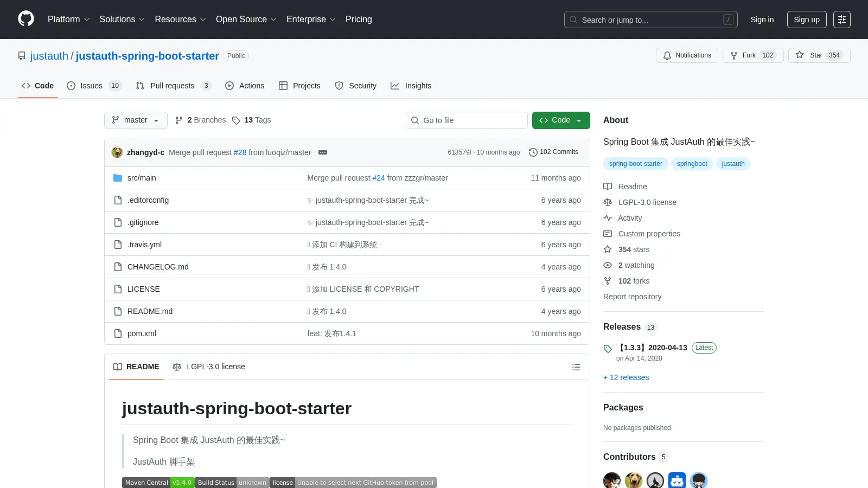Viewport: 868px width, 488px height.
Task: View 102 Commits history
Action: pyautogui.click(x=553, y=152)
